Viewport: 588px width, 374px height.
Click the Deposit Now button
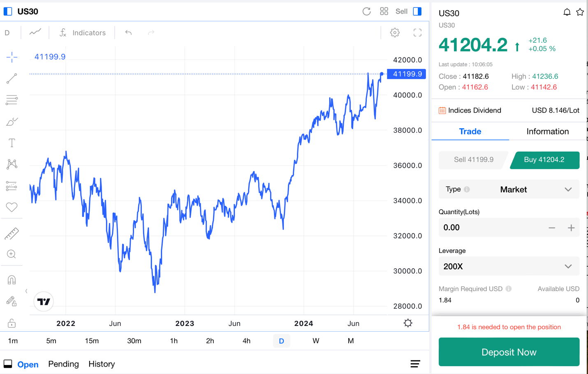[509, 352]
